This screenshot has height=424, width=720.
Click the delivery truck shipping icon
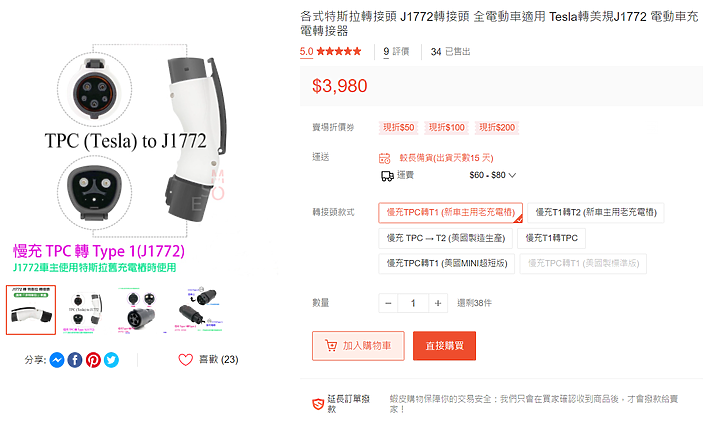(x=387, y=175)
